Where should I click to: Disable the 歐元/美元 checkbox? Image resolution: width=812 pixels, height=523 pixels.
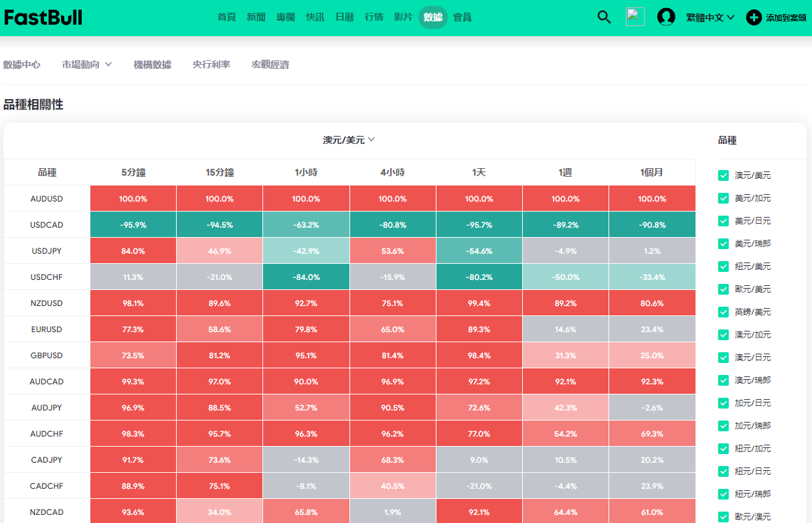[723, 289]
